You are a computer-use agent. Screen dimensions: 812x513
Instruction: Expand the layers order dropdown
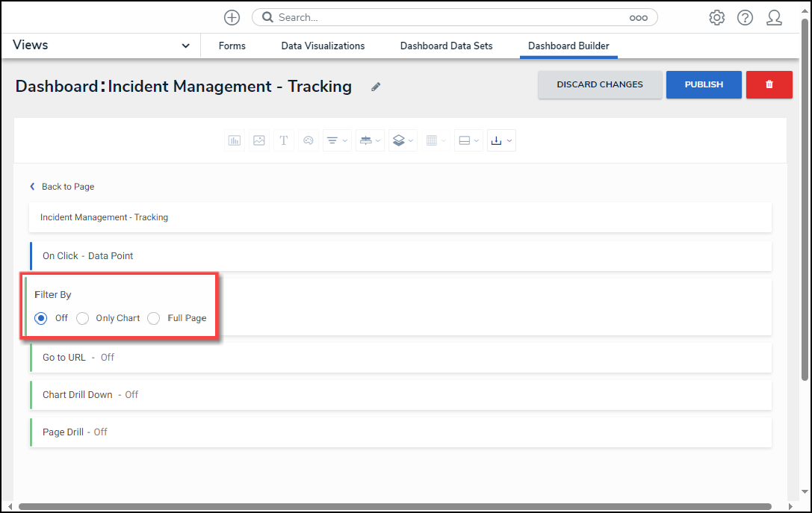tap(402, 140)
